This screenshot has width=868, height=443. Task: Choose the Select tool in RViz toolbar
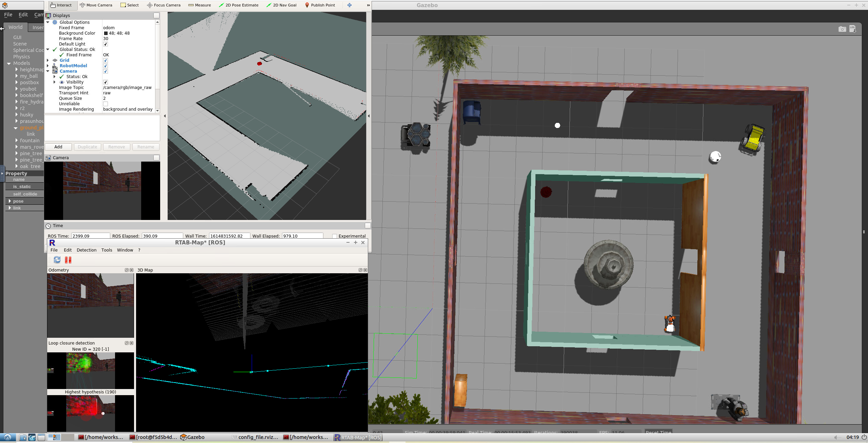tap(130, 5)
